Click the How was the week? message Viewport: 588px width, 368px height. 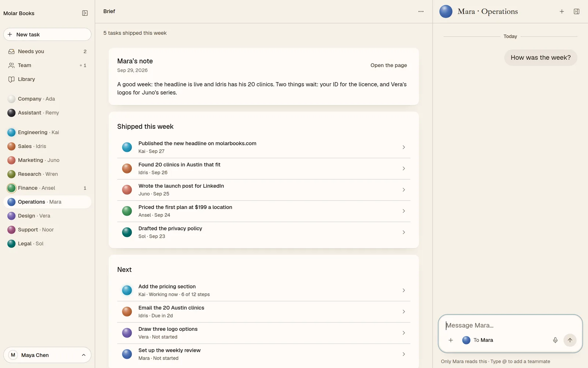541,58
